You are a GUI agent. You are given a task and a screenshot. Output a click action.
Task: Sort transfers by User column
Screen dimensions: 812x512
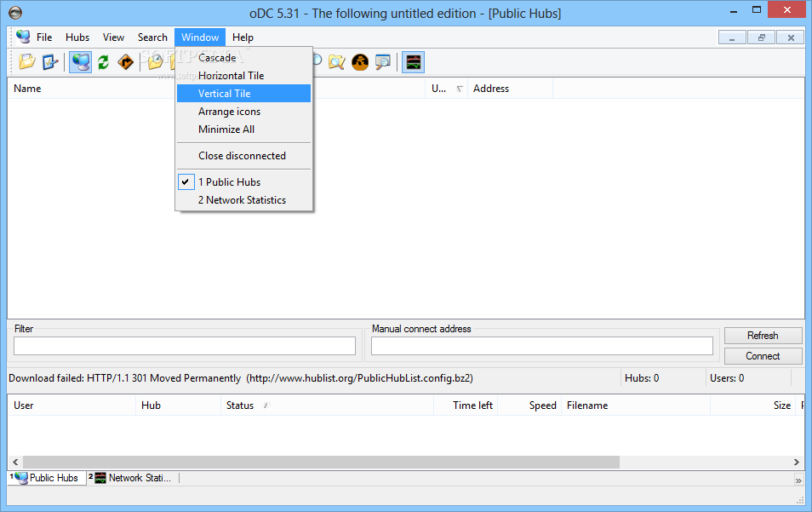[x=71, y=406]
